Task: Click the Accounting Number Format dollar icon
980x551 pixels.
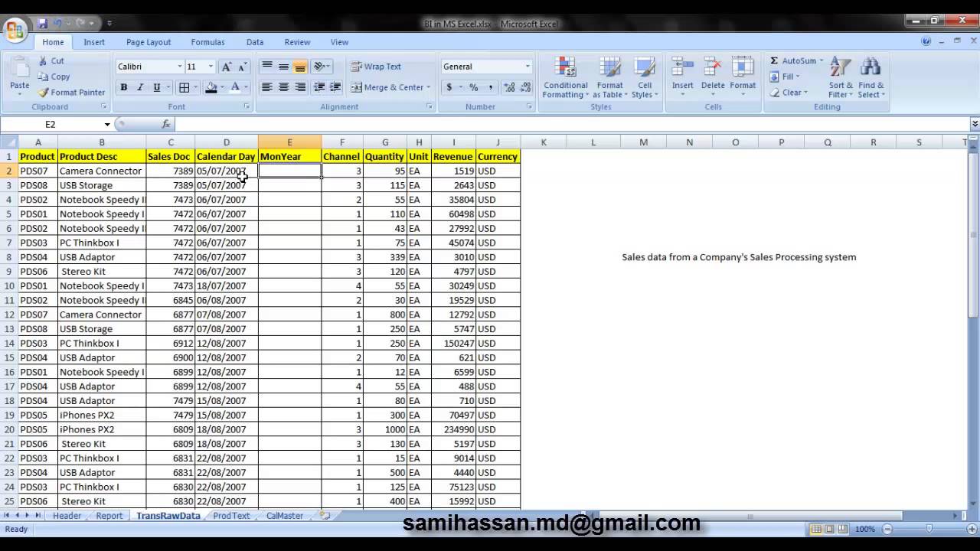Action: click(449, 87)
